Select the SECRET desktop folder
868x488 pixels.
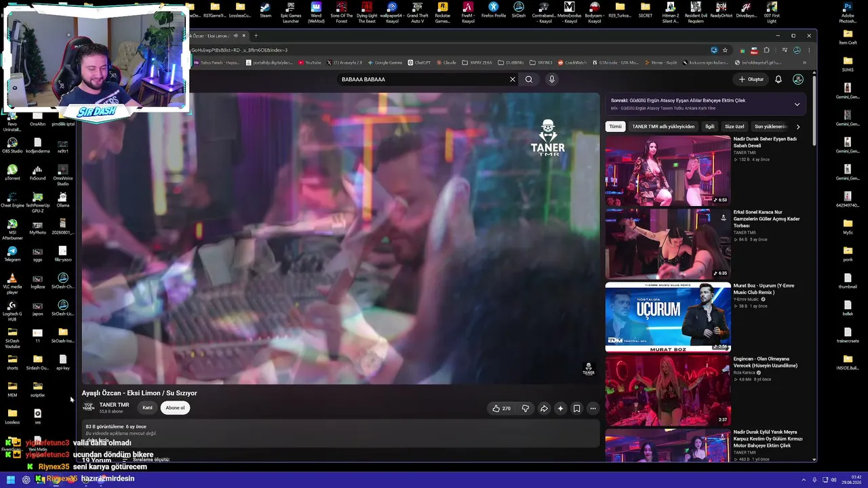point(646,10)
